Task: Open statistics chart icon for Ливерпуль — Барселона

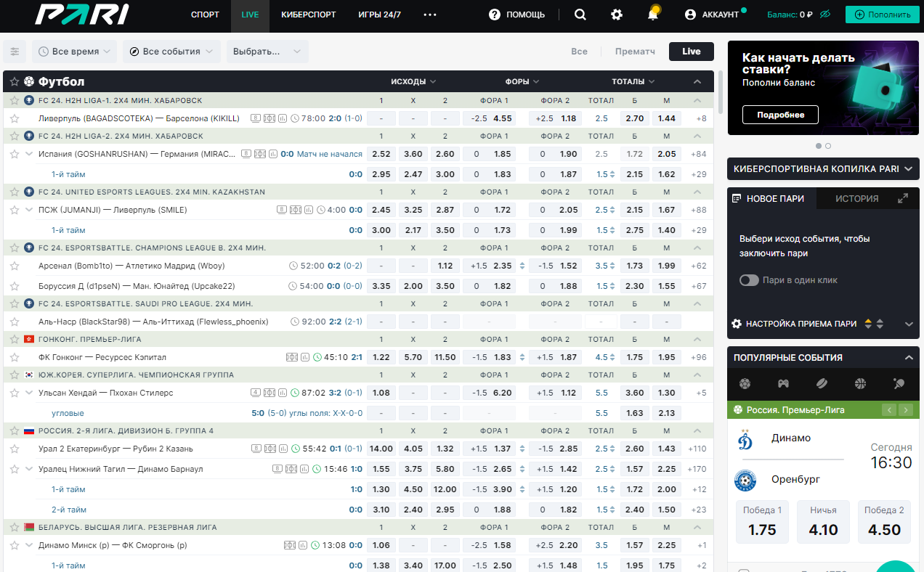Action: tap(282, 118)
